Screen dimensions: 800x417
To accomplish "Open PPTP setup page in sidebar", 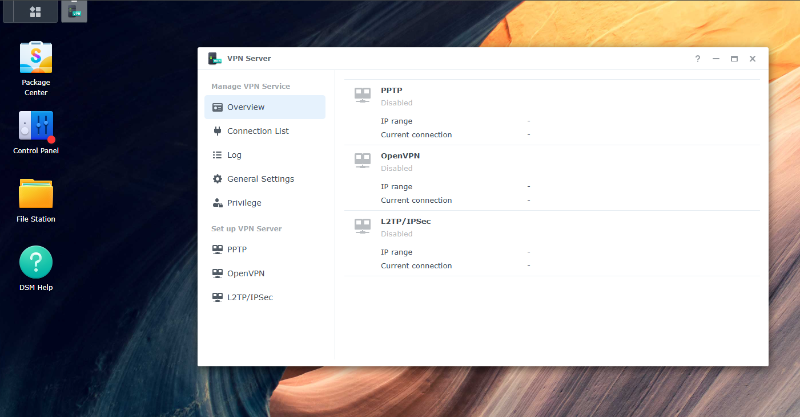I will 265,249.
